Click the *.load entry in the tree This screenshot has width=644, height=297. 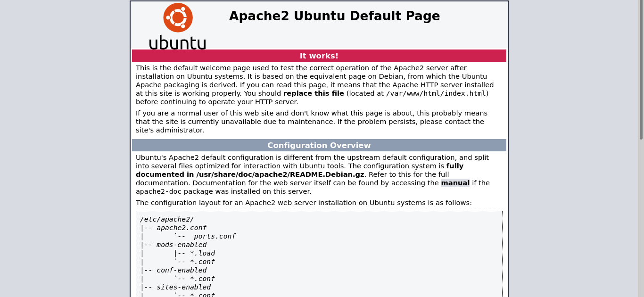pos(202,253)
